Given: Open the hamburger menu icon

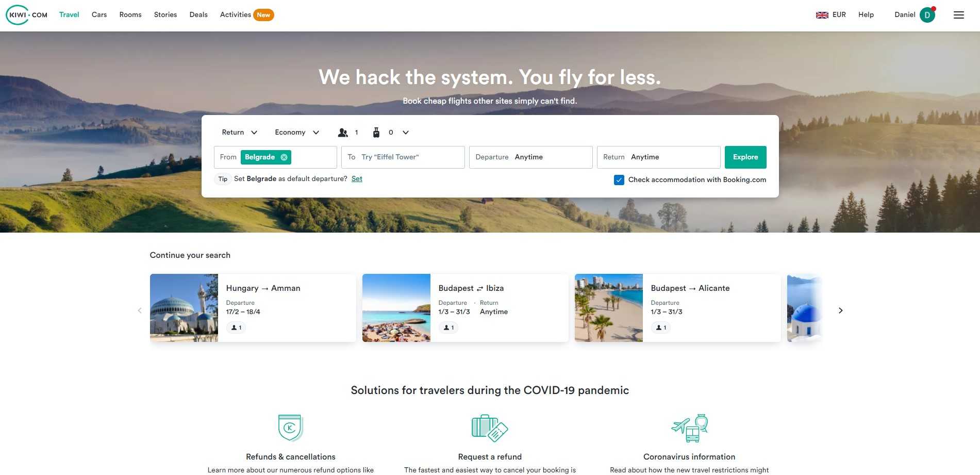Looking at the screenshot, I should (x=958, y=15).
